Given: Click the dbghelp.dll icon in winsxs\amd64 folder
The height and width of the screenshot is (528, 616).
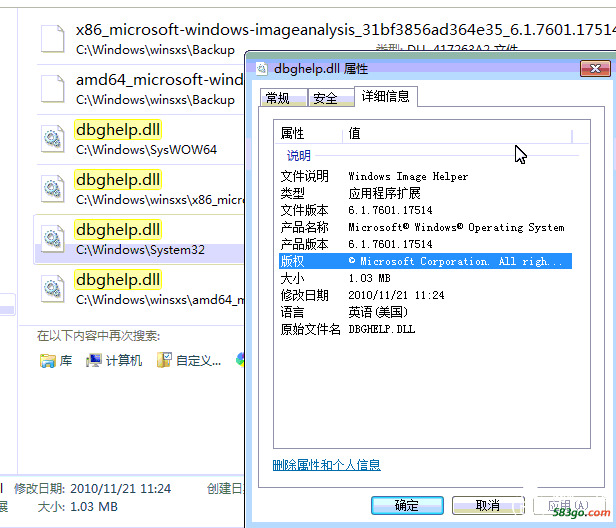Looking at the screenshot, I should point(52,289).
